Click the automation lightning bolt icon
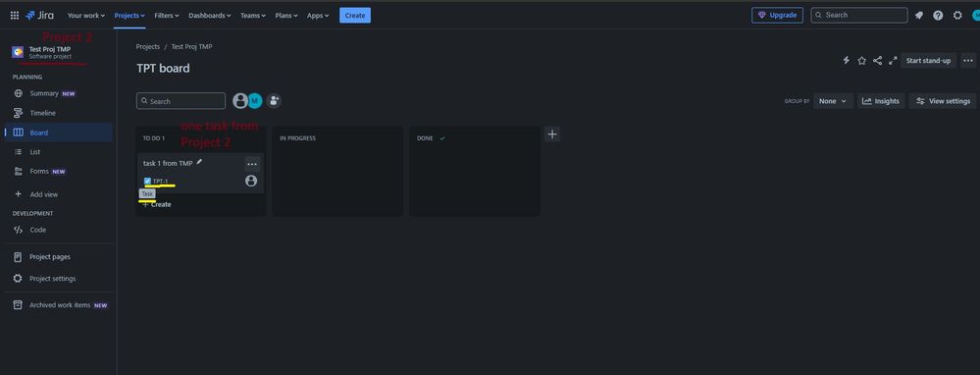Viewport: 980px width, 375px height. pyautogui.click(x=847, y=61)
